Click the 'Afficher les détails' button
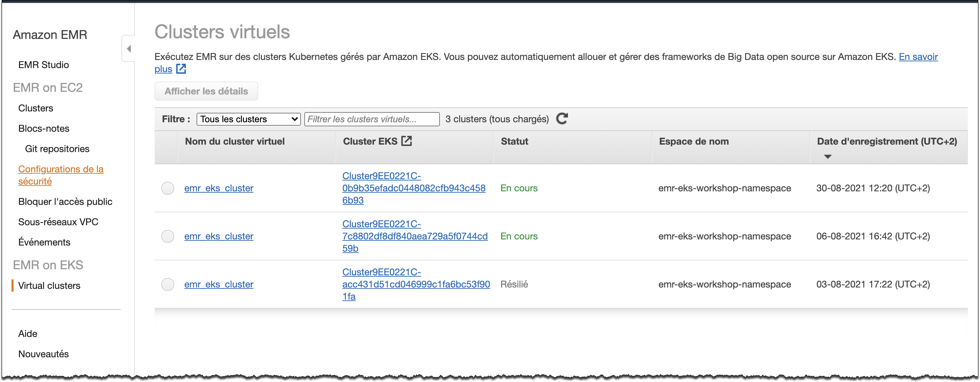This screenshot has height=382, width=980. click(206, 91)
